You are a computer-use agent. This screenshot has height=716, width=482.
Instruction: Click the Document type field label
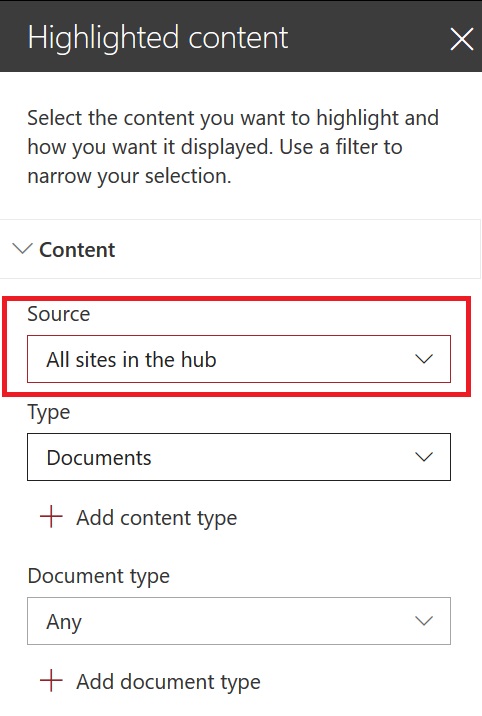(x=99, y=576)
